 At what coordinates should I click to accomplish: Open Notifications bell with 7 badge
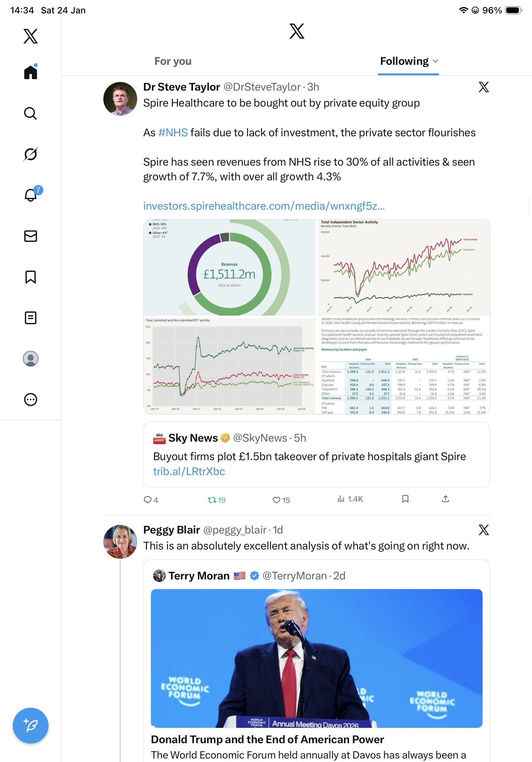31,195
